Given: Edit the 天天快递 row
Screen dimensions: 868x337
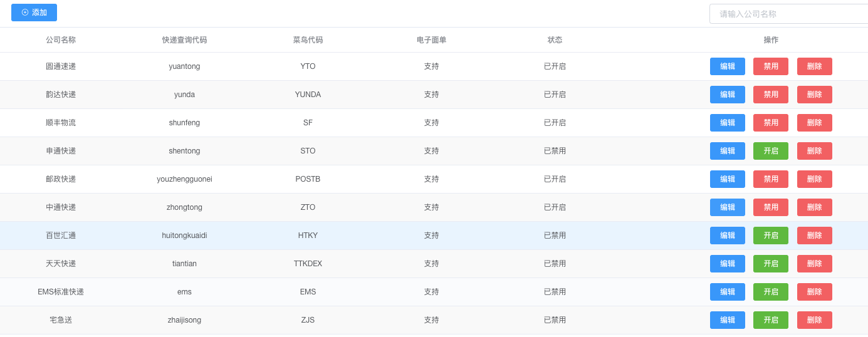Looking at the screenshot, I should point(728,264).
